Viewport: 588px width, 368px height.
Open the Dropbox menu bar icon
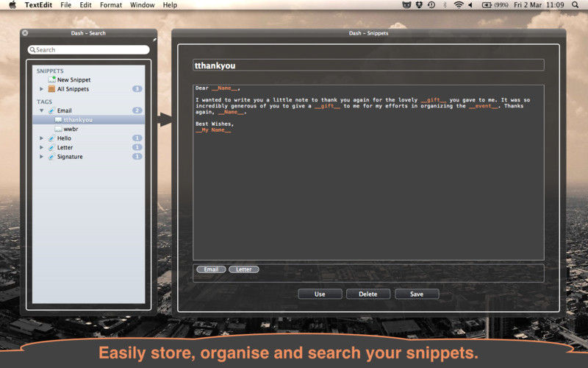419,5
